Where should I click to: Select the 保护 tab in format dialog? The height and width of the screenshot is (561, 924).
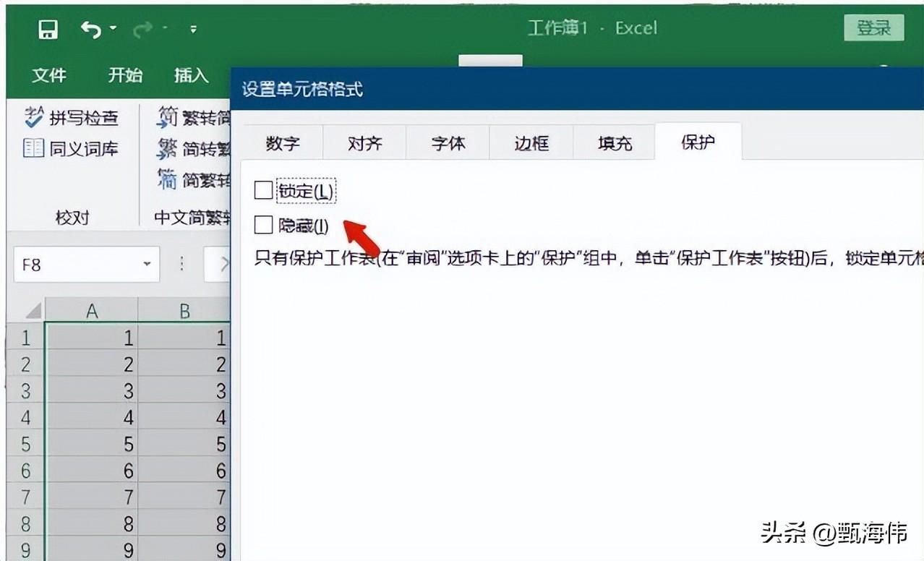(698, 142)
